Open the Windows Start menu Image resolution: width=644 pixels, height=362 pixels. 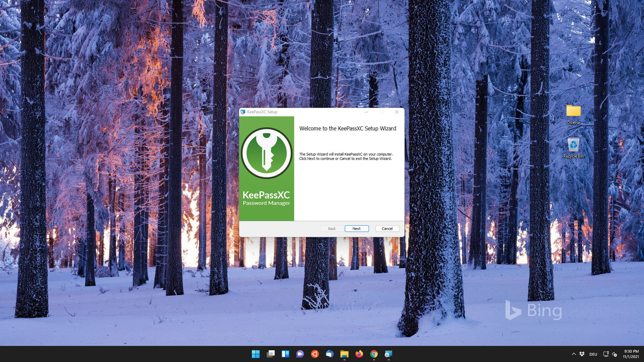256,354
